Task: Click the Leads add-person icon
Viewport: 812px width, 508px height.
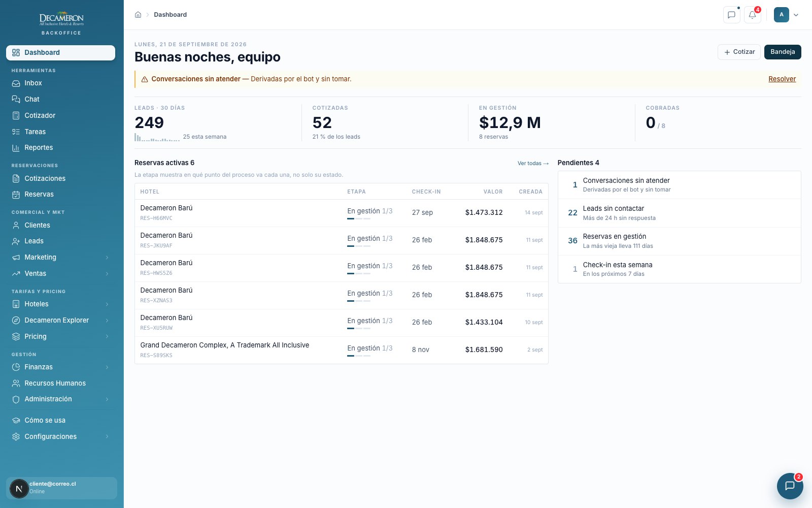Action: (x=16, y=241)
